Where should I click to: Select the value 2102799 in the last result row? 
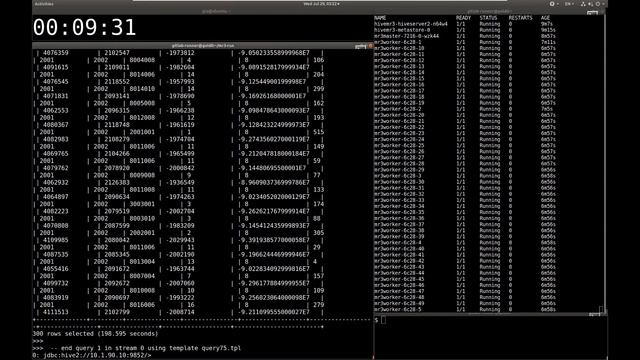coord(117,312)
